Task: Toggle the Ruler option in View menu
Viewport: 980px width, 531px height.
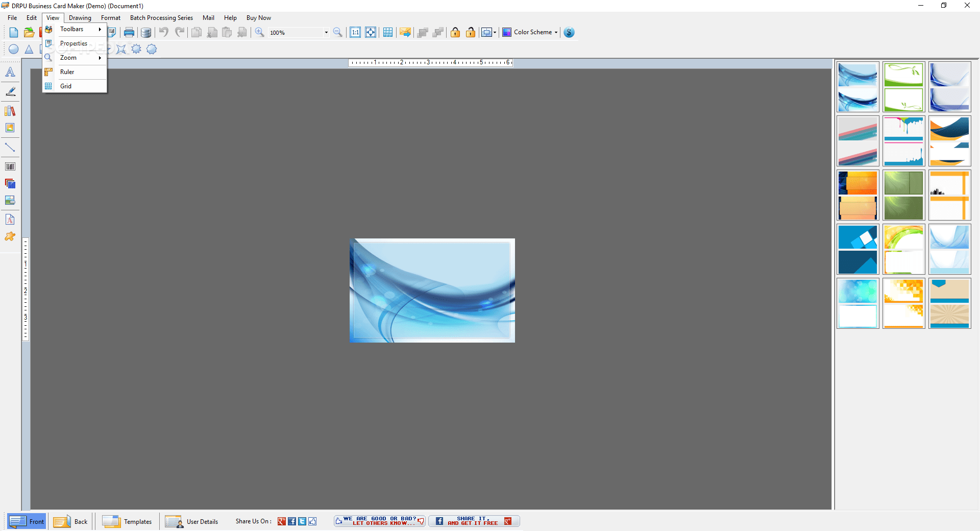Action: [67, 71]
